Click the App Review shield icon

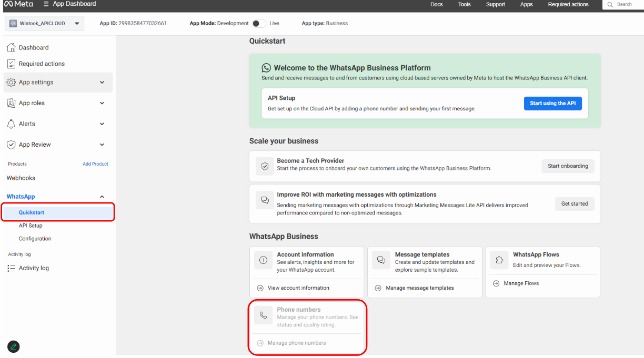click(x=11, y=145)
